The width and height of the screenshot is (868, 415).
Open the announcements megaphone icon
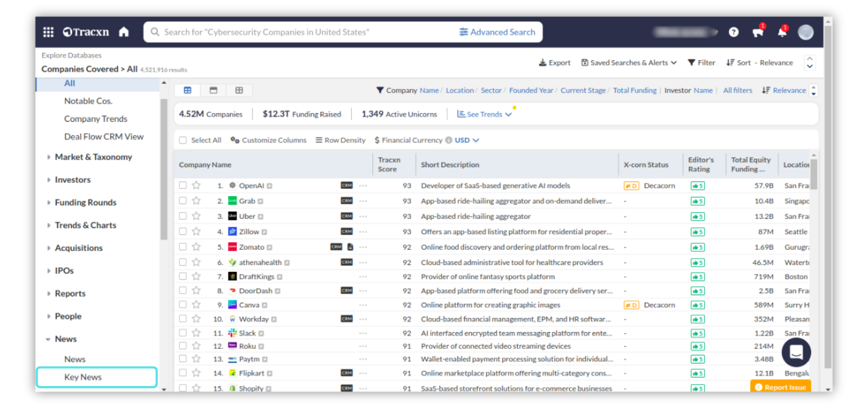click(x=758, y=32)
